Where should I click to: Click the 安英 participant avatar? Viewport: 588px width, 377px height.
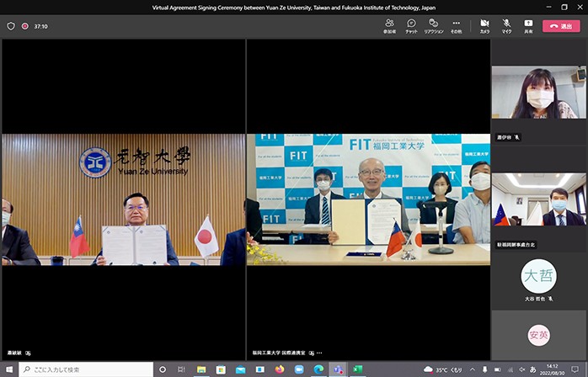(539, 335)
